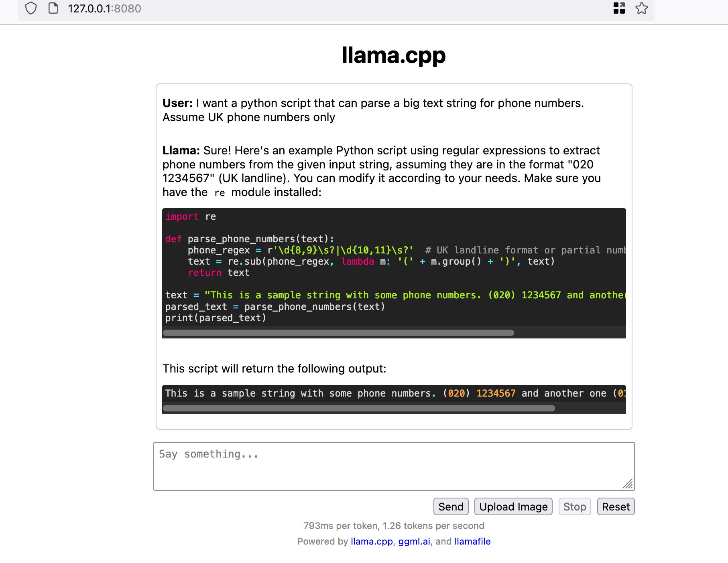This screenshot has height=563, width=728.
Task: Focus the 'Say something...' text box
Action: click(x=394, y=466)
